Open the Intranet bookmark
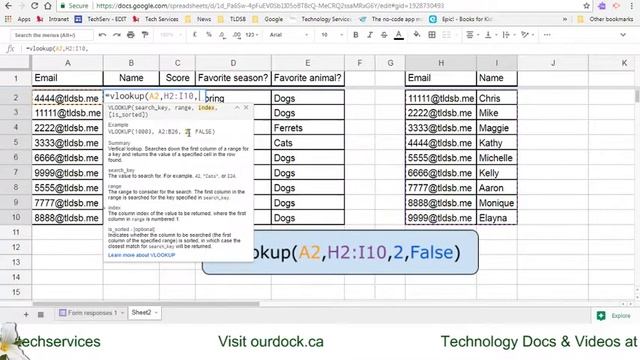 [x=53, y=19]
